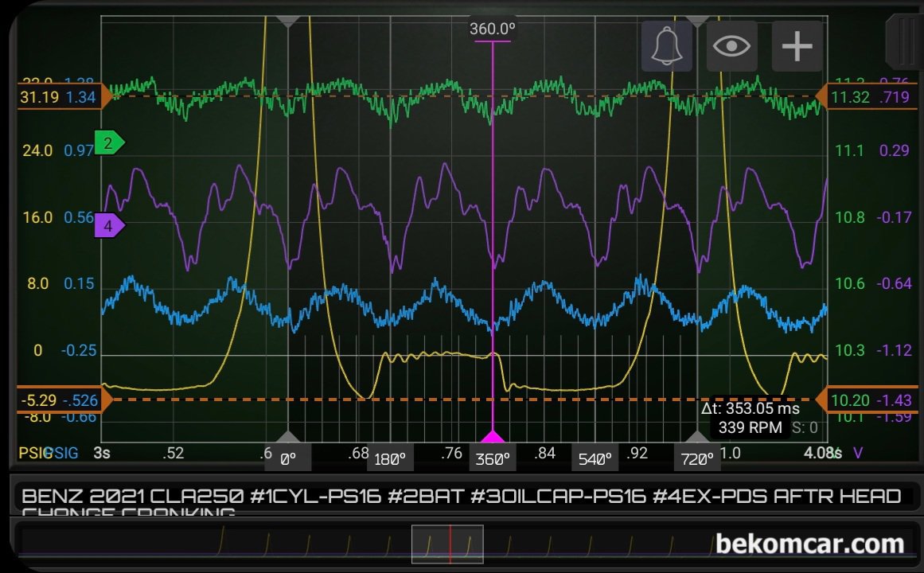The height and width of the screenshot is (573, 924).
Task: Click the gray triangle marker at top left
Action: pyautogui.click(x=287, y=21)
